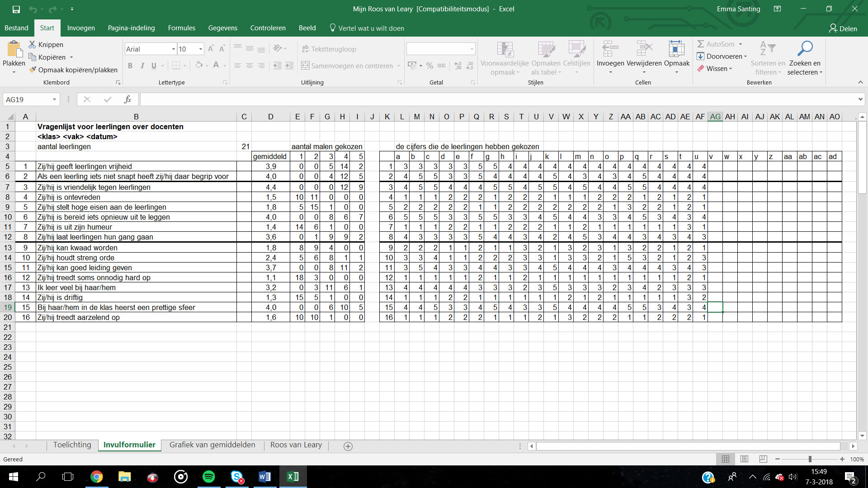Open the Formules ribbon tab
Image resolution: width=868 pixels, height=488 pixels.
click(x=181, y=28)
